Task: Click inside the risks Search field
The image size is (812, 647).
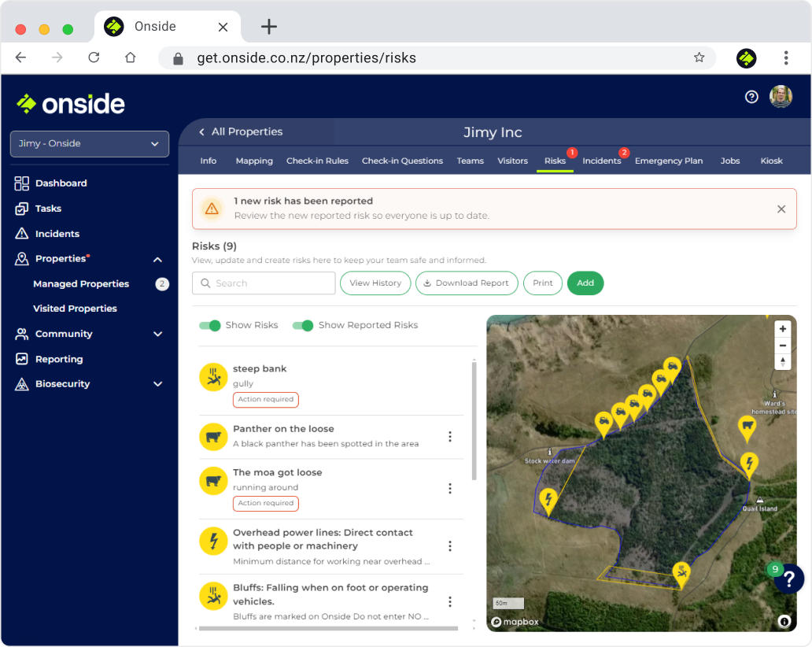Action: point(264,283)
